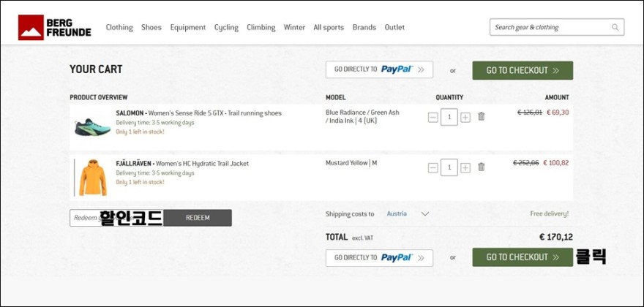The height and width of the screenshot is (307, 644).
Task: Expand the shipping country Austria dropdown
Action: pos(408,214)
